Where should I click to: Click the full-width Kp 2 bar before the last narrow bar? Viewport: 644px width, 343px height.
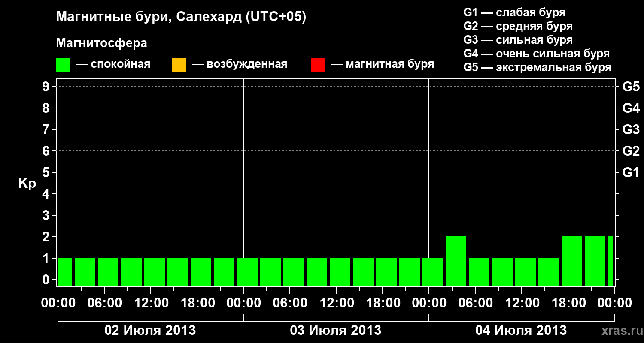pos(595,261)
